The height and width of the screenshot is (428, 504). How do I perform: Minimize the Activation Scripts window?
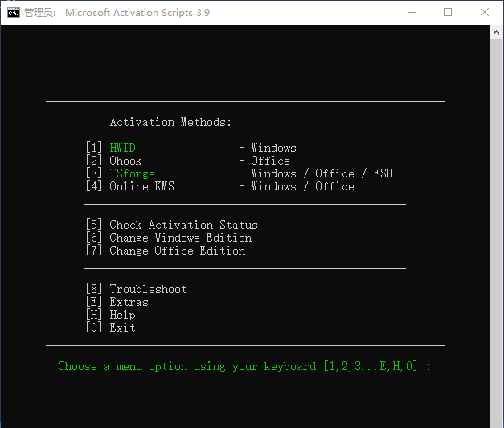pyautogui.click(x=412, y=12)
